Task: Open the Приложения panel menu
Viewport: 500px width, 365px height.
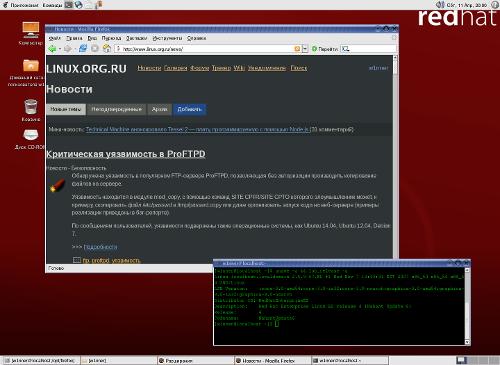Action: point(21,5)
